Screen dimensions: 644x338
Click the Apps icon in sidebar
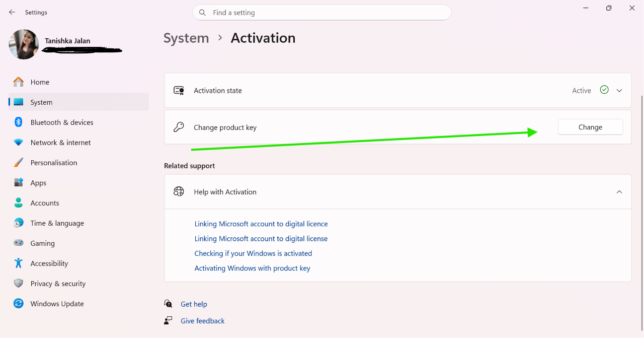click(x=19, y=183)
